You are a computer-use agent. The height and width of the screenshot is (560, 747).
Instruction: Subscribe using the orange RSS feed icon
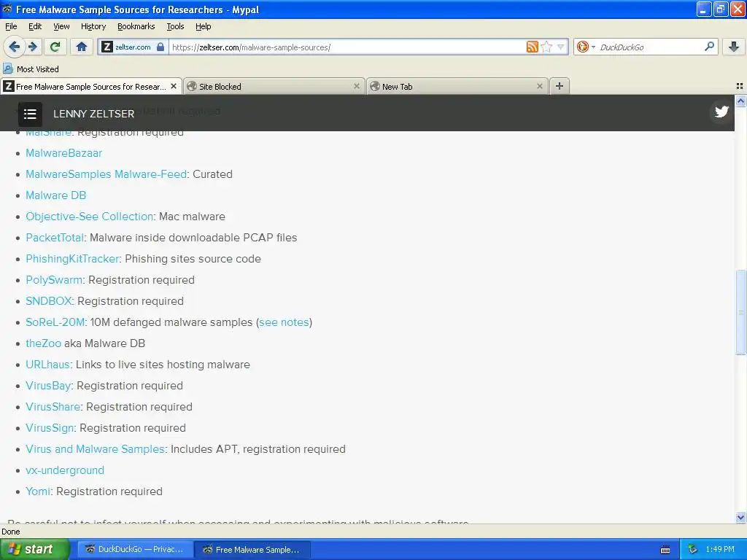532,47
